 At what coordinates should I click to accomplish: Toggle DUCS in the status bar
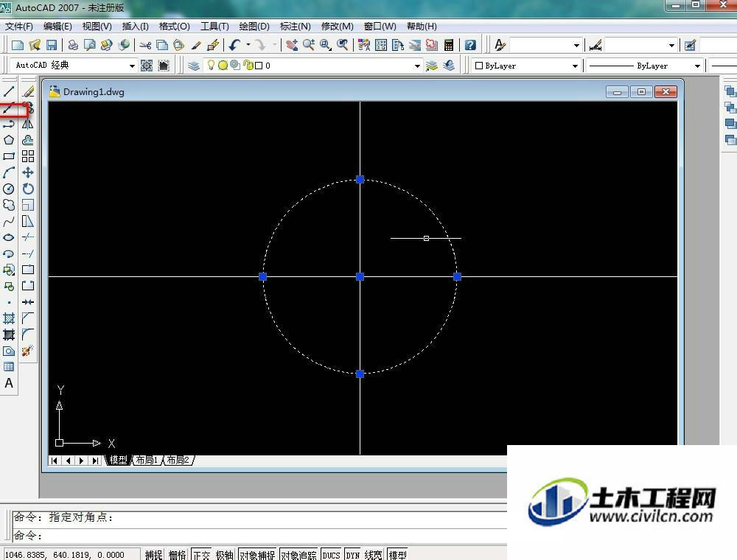click(x=331, y=555)
